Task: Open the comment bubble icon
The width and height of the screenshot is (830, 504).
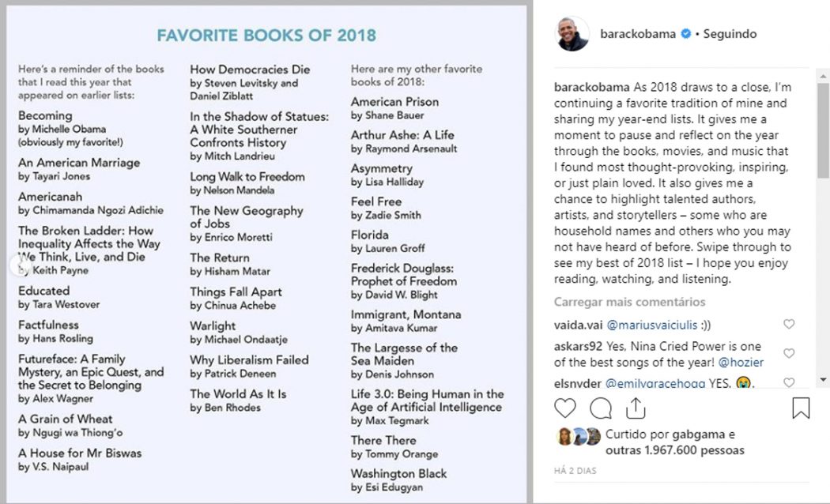Action: tap(601, 408)
